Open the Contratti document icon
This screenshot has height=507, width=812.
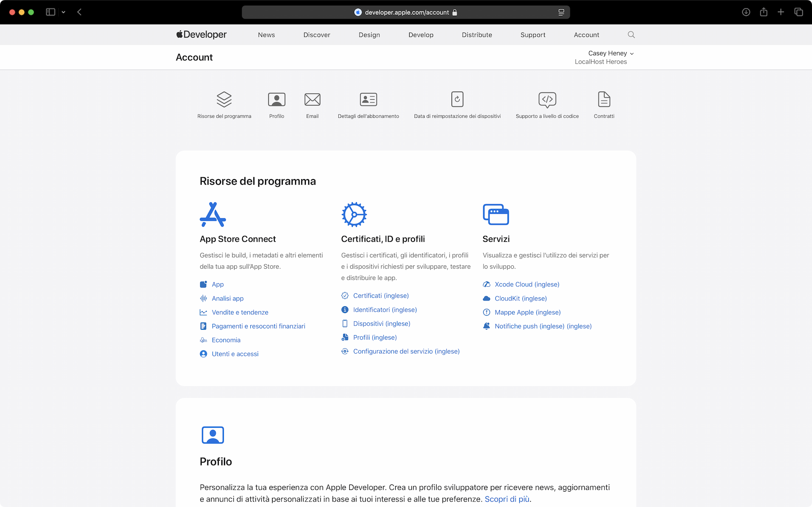coord(604,99)
